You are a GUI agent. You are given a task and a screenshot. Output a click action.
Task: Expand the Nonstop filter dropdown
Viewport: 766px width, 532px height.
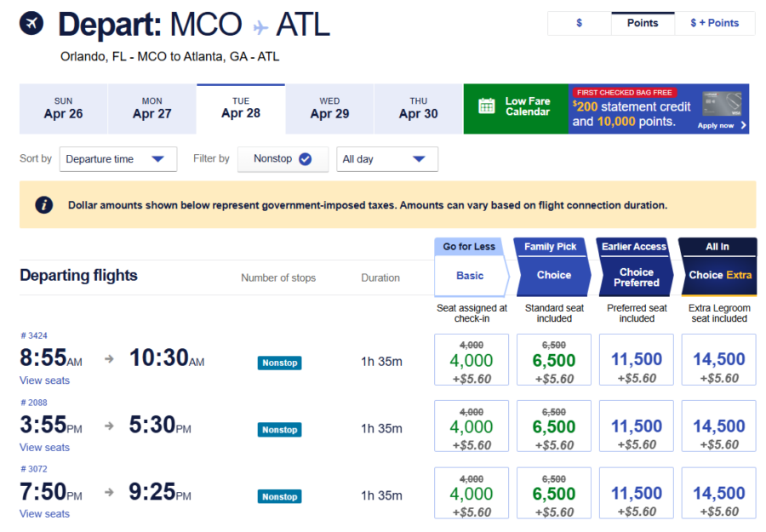click(x=283, y=159)
